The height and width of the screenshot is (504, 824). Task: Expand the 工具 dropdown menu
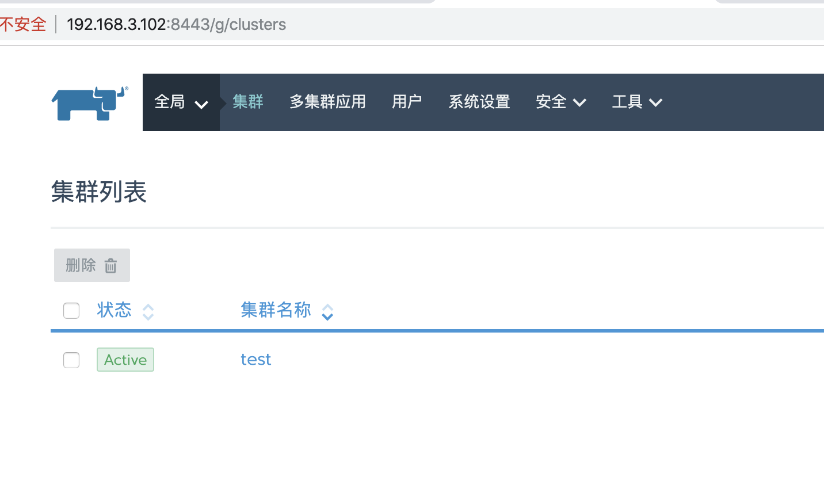point(638,102)
